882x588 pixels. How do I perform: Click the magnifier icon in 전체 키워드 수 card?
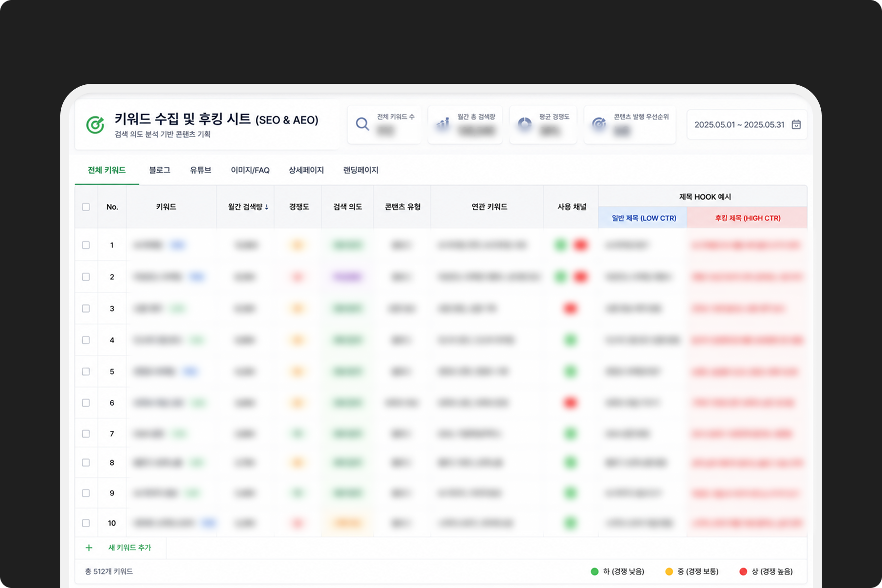click(363, 124)
